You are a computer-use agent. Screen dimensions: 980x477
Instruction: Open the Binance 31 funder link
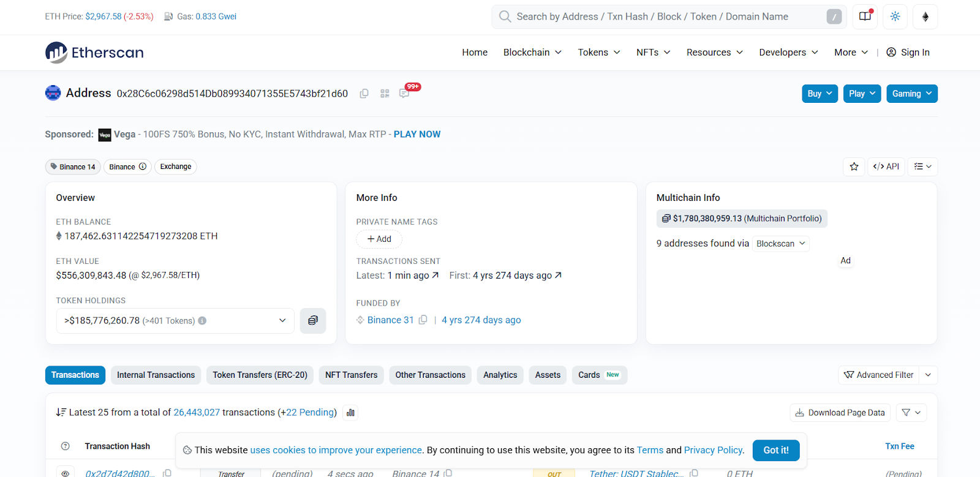pos(391,320)
